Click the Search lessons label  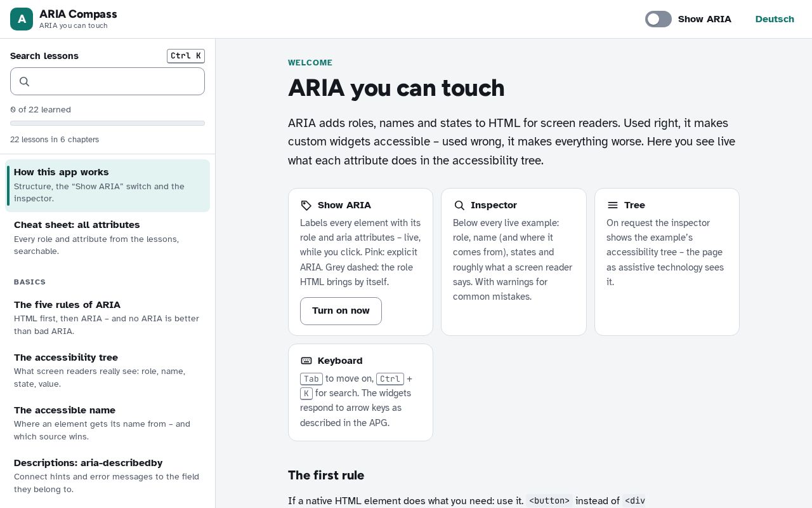pyautogui.click(x=44, y=56)
